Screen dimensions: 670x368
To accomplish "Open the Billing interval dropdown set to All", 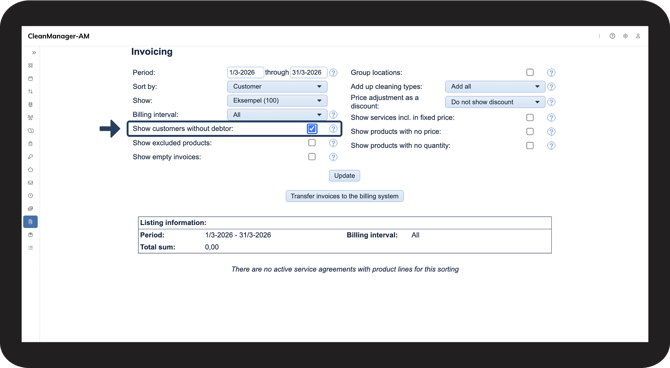I will tap(277, 115).
